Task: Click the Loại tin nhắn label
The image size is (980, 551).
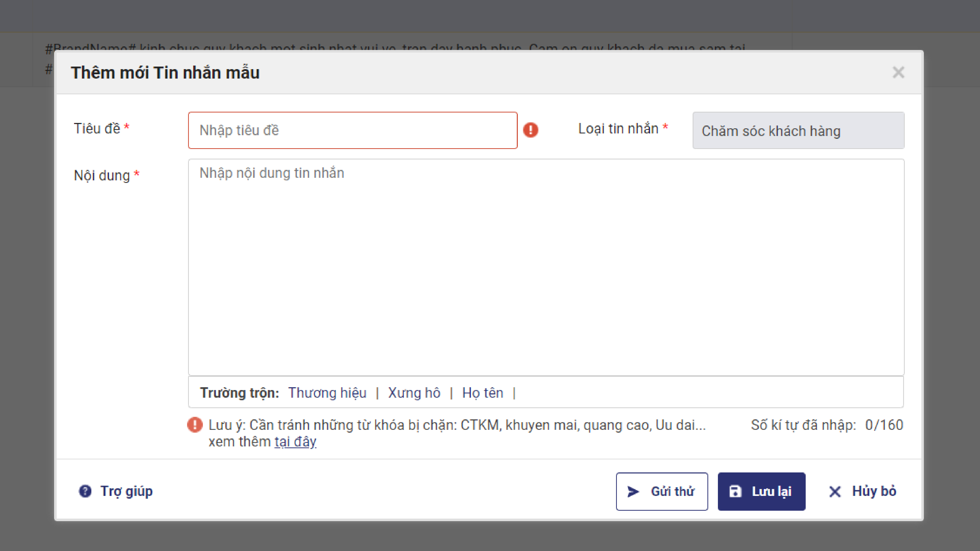Action: click(618, 129)
